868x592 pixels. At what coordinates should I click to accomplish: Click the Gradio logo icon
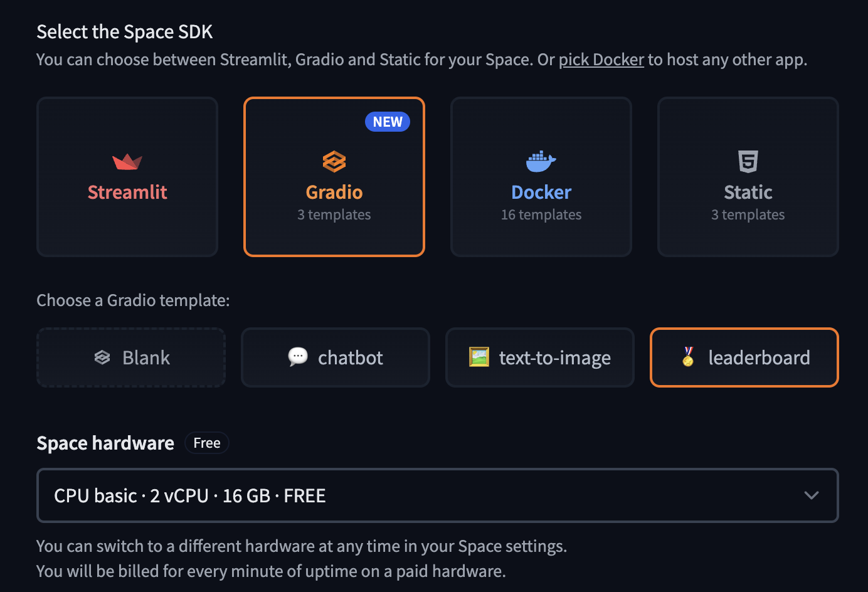pos(334,161)
